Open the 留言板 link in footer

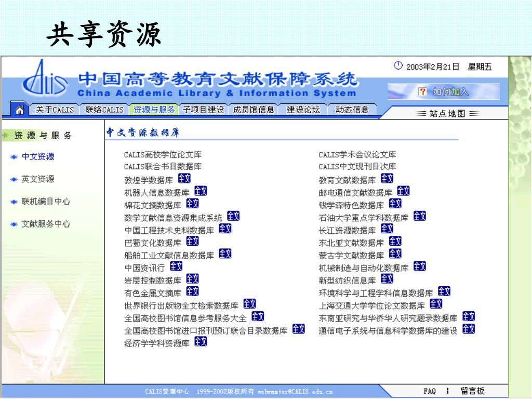coord(472,391)
